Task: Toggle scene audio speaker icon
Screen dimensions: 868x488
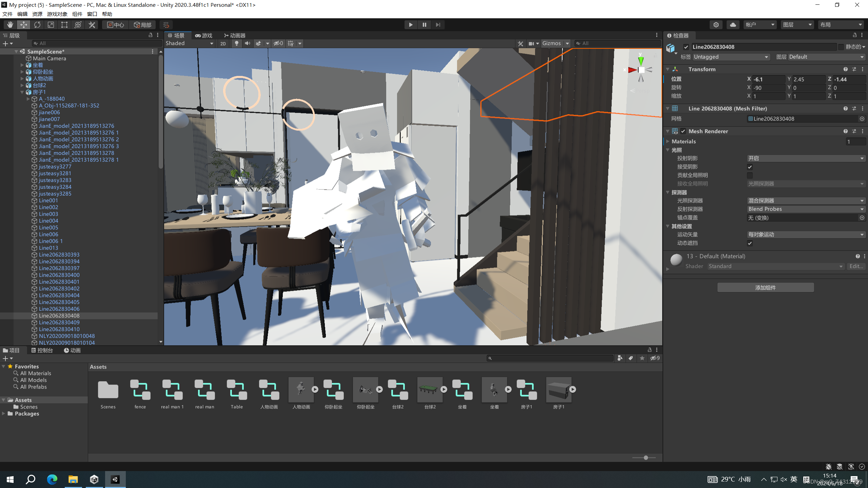Action: pos(248,43)
